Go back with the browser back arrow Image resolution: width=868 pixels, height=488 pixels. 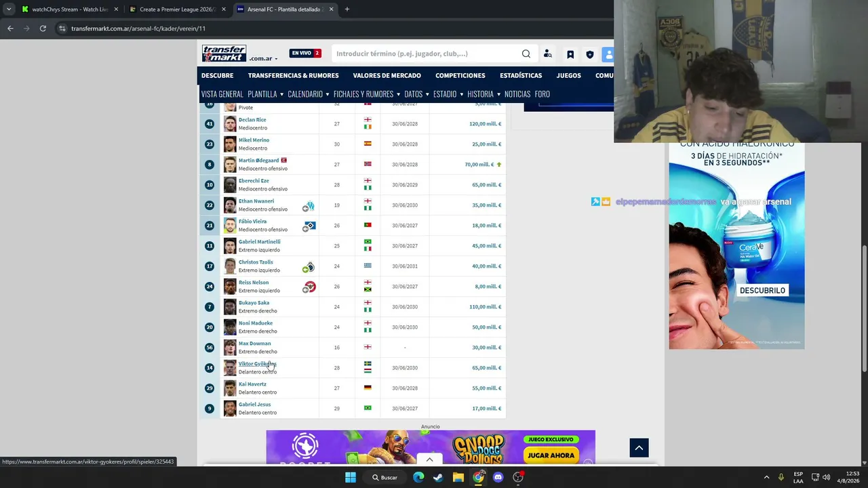[10, 28]
